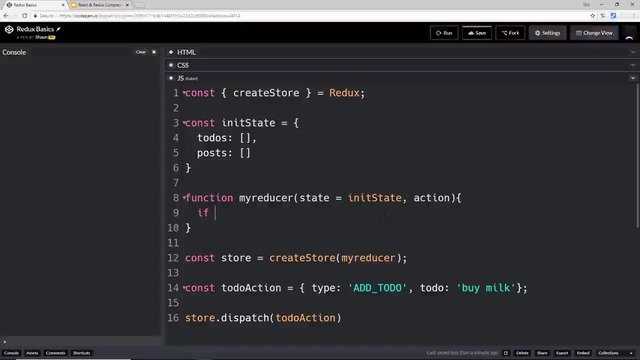Save the pen
The height and width of the screenshot is (360, 640).
point(477,33)
